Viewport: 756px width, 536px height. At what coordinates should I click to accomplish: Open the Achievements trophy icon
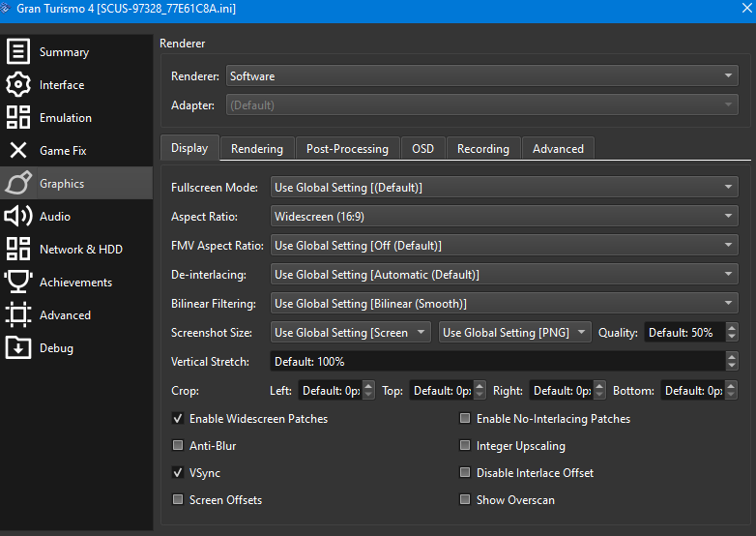[x=18, y=282]
